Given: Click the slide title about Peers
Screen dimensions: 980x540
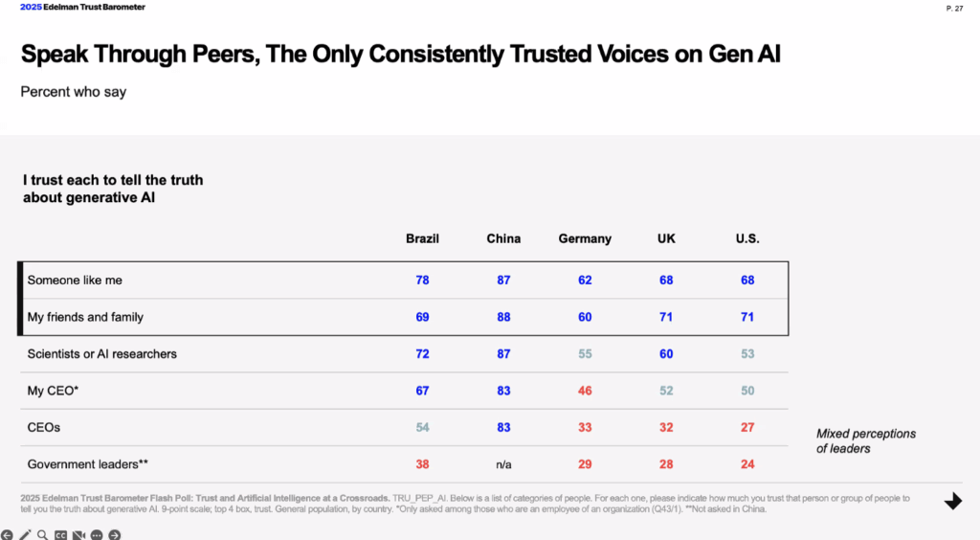Looking at the screenshot, I should [x=401, y=54].
